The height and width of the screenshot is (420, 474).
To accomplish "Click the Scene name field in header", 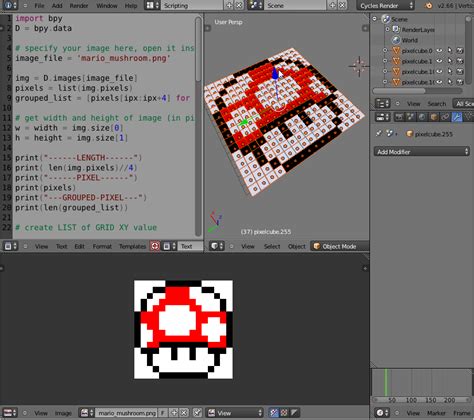I will pyautogui.click(x=295, y=5).
